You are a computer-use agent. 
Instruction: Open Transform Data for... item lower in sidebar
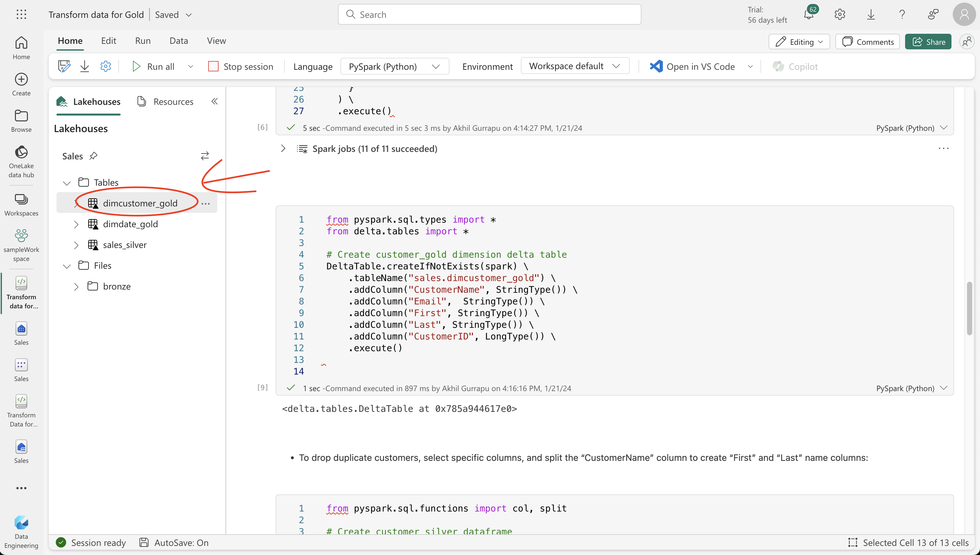(x=21, y=411)
